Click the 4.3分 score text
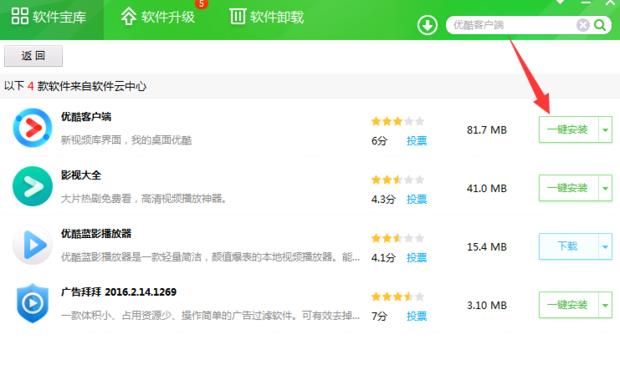 (383, 199)
